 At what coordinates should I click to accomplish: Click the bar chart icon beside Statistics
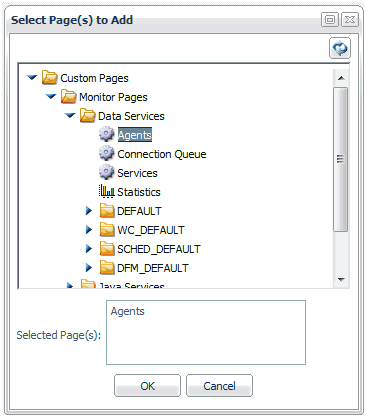[106, 191]
